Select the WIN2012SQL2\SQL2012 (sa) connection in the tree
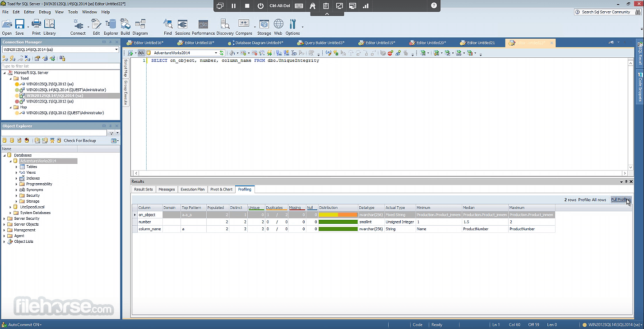 click(x=50, y=84)
